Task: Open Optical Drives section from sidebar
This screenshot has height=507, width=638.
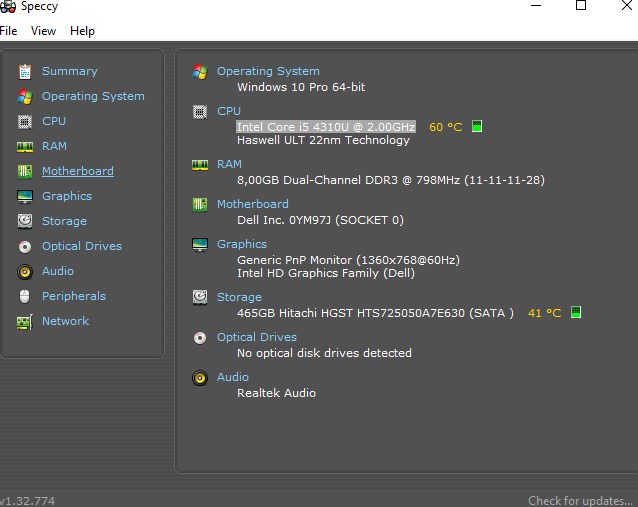Action: pyautogui.click(x=82, y=246)
